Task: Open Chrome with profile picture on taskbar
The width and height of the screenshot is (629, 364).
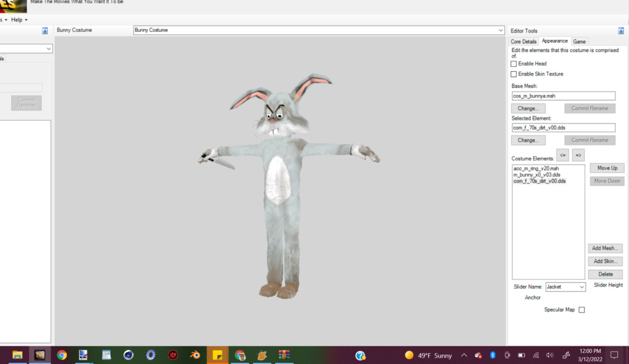Action: click(240, 355)
